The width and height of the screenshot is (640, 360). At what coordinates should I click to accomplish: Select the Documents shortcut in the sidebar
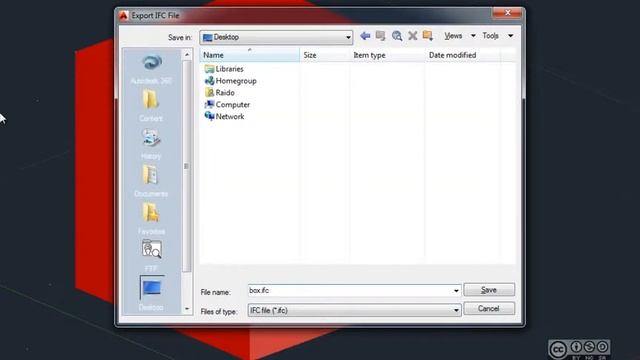151,181
